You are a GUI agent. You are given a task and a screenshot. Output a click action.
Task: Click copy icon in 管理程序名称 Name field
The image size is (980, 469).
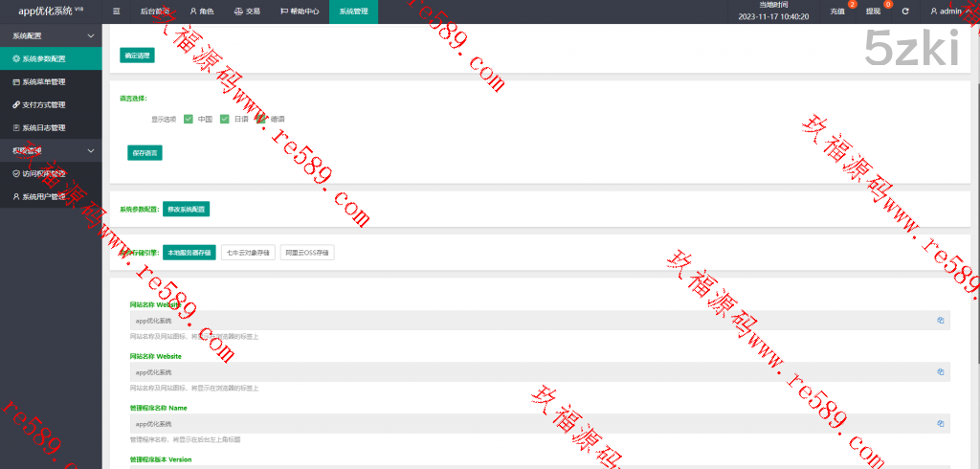click(940, 423)
